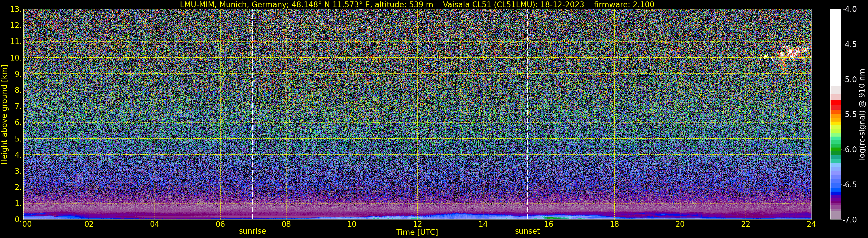
Task: Click the height axis tick '2.'
Action: click(18, 187)
